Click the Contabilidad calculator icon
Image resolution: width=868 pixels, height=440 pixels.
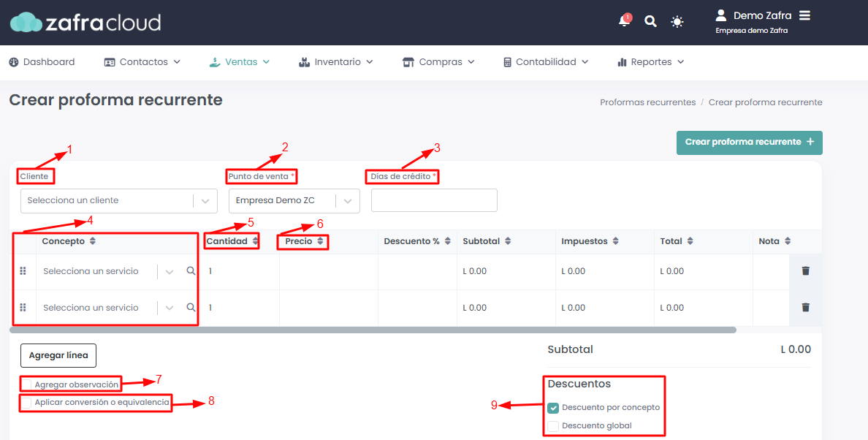[x=508, y=62]
